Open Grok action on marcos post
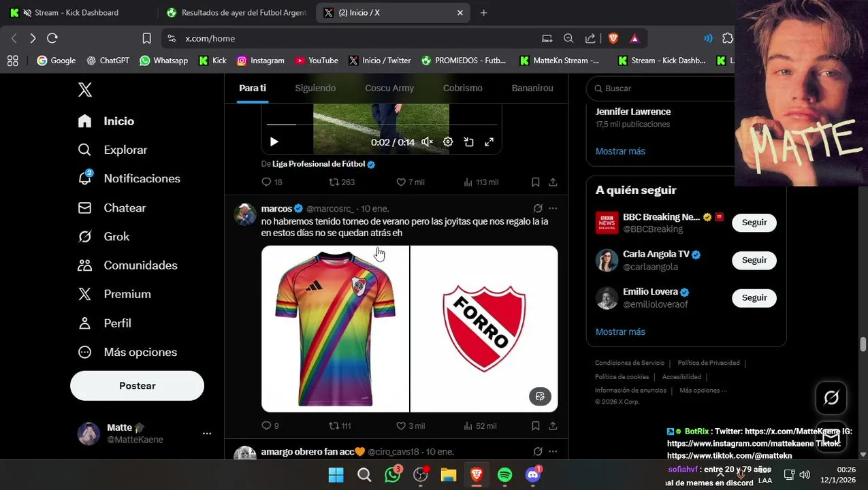Screen dimensions: 868x490 (538, 208)
